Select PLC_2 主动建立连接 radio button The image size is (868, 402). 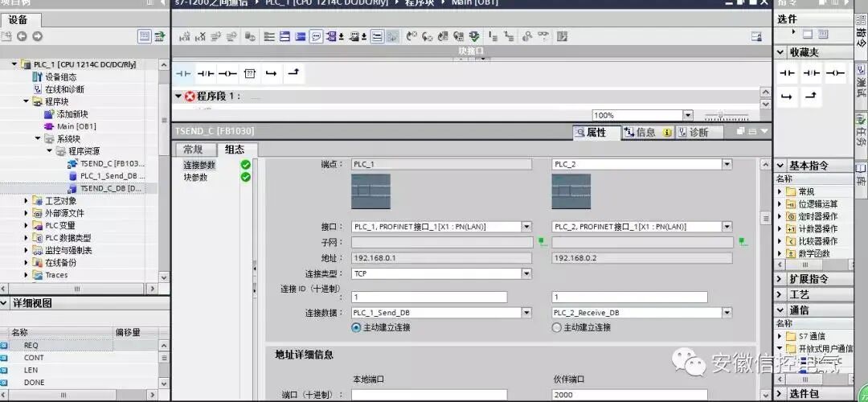[557, 327]
